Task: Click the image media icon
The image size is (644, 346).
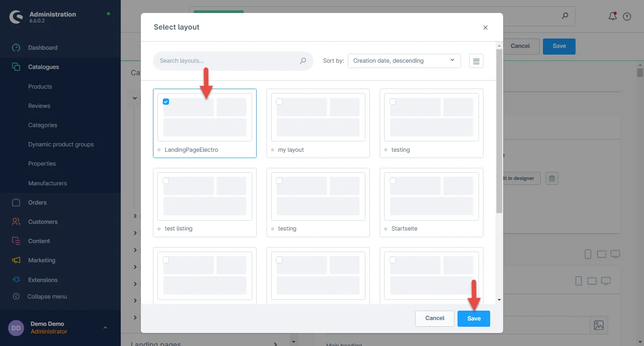Action: pyautogui.click(x=599, y=325)
